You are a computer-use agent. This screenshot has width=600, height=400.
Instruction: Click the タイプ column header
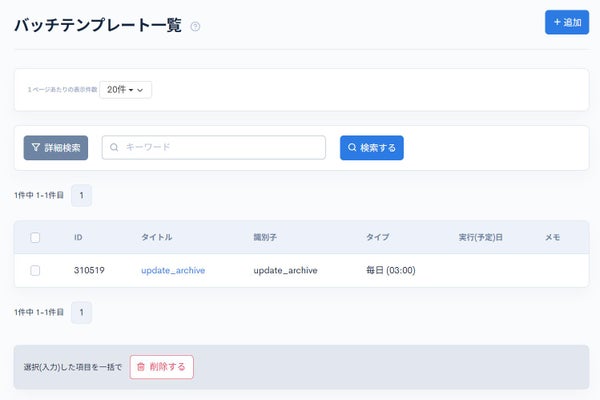pos(378,237)
